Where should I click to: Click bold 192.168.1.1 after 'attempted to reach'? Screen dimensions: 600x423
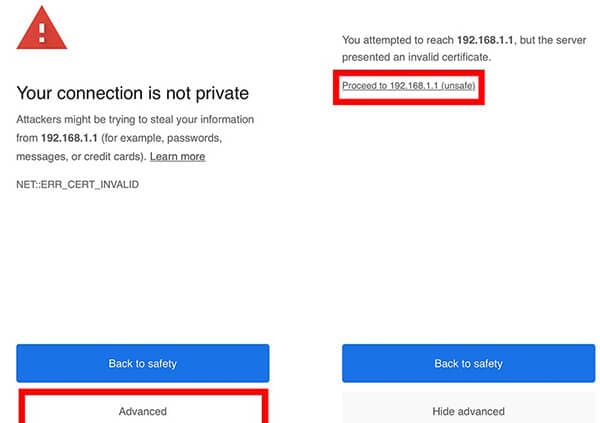tap(485, 40)
